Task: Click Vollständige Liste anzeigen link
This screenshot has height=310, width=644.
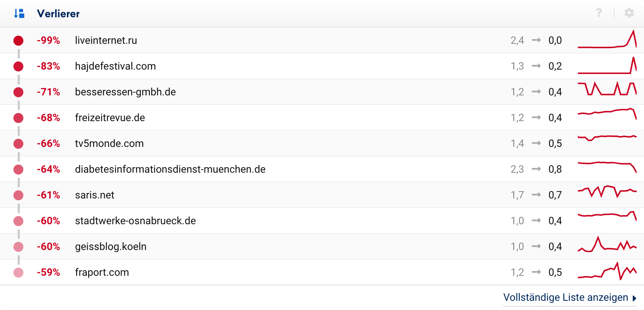Action: pyautogui.click(x=565, y=297)
